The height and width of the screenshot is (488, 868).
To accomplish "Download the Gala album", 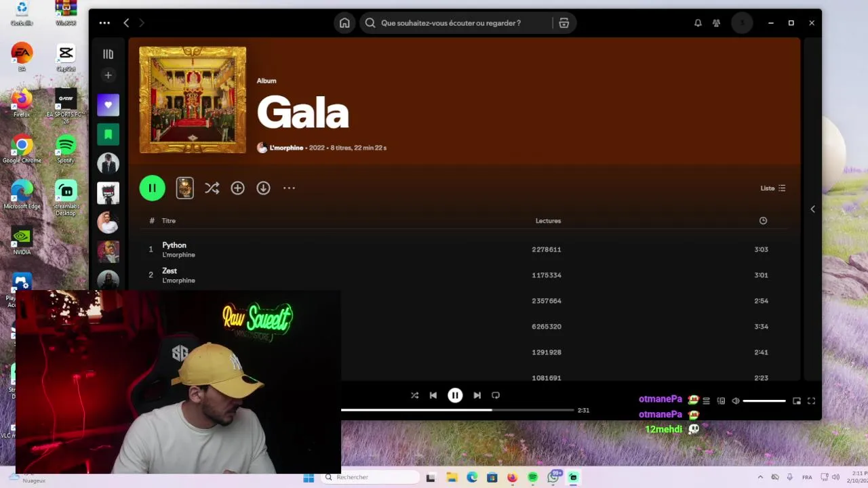I will 263,188.
